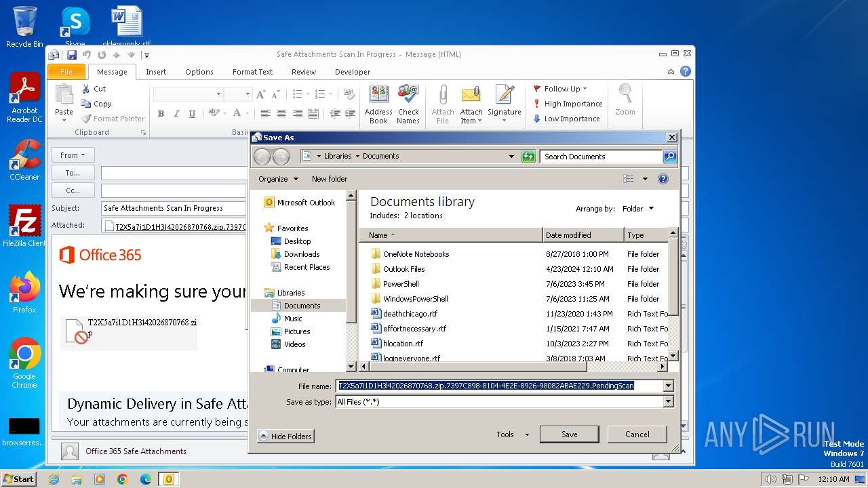
Task: Select Music library
Action: point(287,319)
